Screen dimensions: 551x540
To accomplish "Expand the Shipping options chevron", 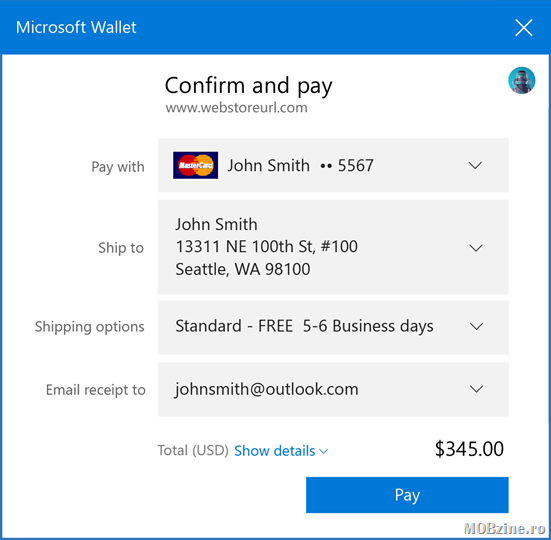I will click(x=476, y=326).
